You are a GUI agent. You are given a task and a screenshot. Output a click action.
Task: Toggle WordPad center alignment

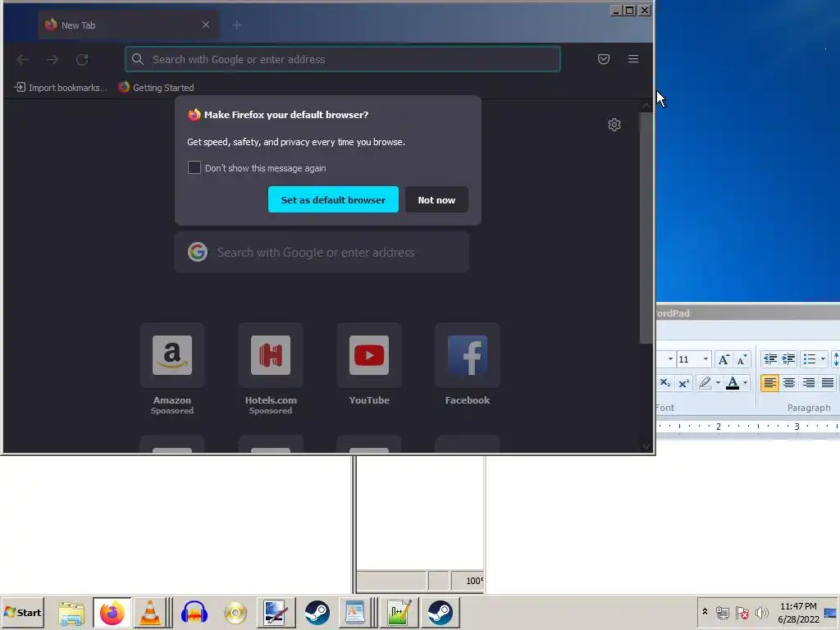[789, 382]
